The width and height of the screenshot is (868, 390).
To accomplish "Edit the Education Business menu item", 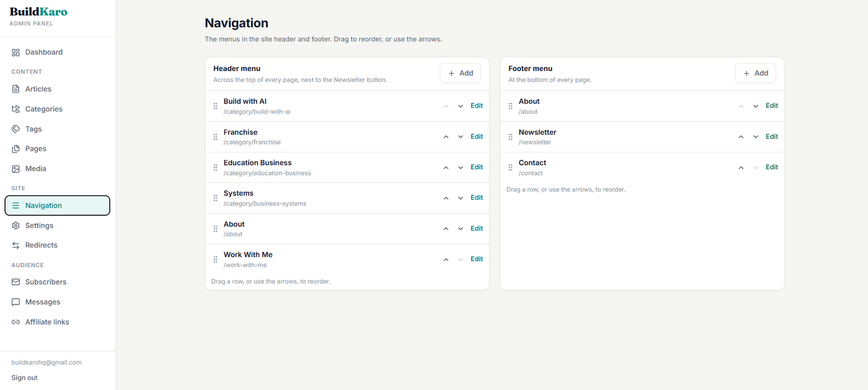I will tap(476, 167).
